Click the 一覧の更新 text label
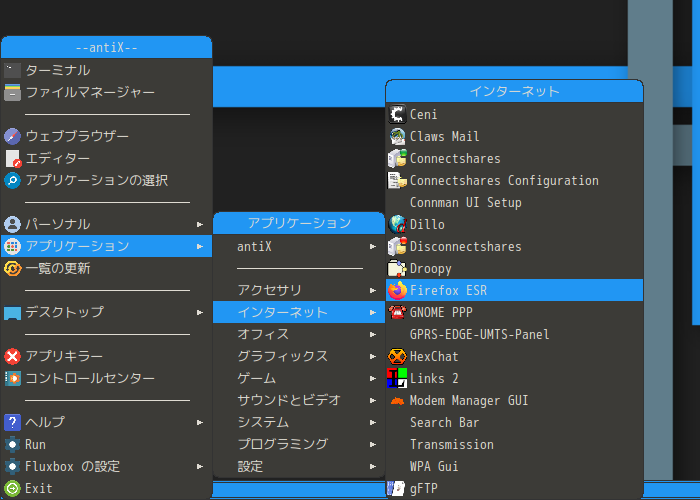 [58, 268]
